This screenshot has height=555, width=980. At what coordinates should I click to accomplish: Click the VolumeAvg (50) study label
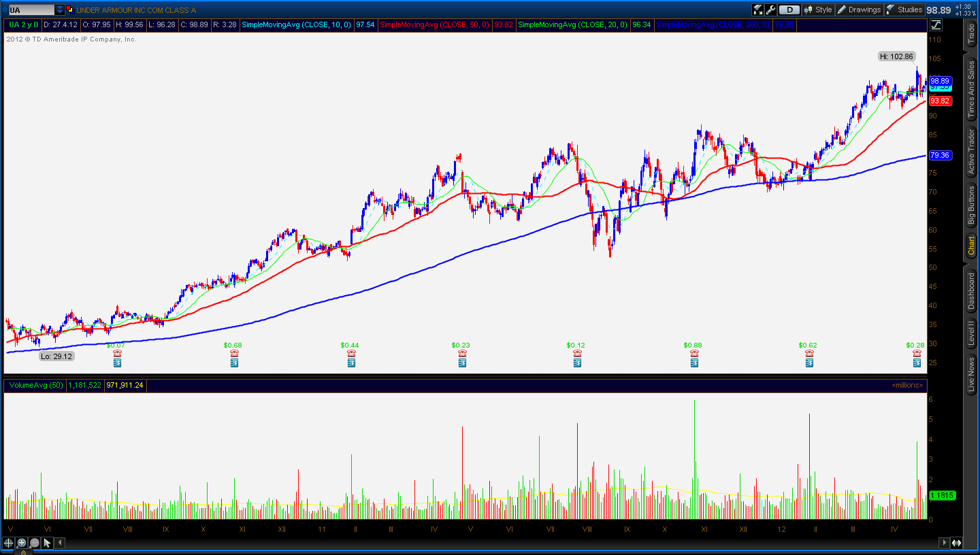(x=35, y=386)
